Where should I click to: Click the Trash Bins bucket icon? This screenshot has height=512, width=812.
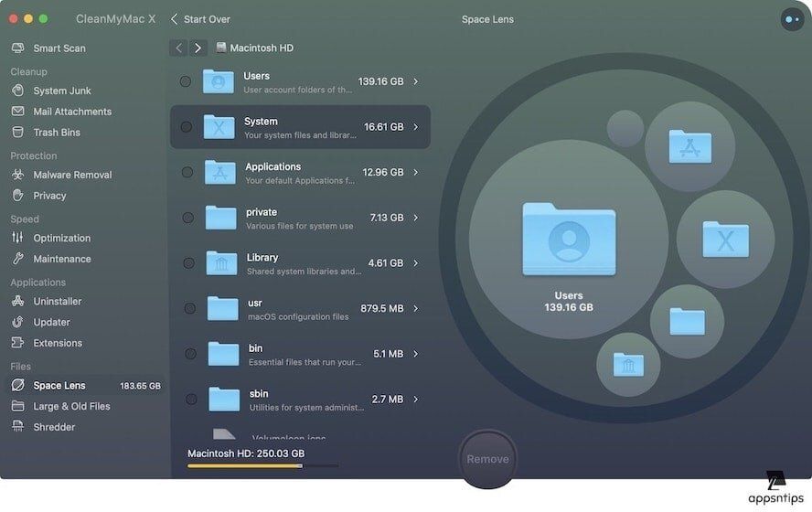(17, 132)
